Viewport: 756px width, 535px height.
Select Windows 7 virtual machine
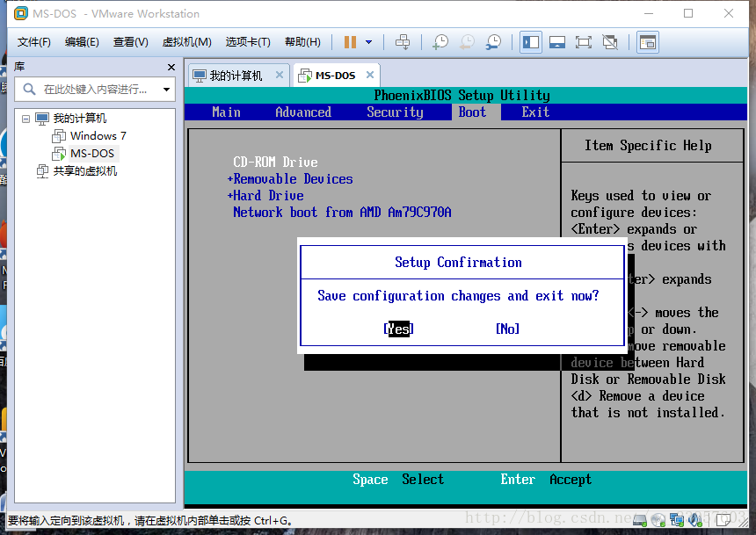98,136
